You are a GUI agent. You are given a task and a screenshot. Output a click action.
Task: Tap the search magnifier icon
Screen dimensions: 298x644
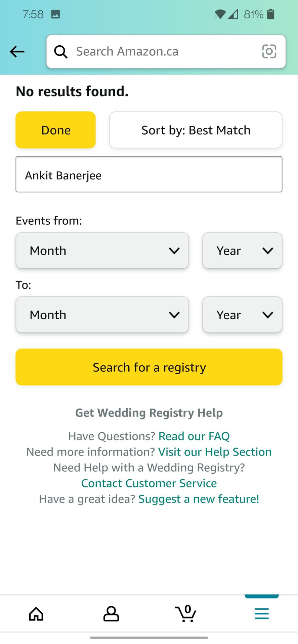(x=61, y=52)
